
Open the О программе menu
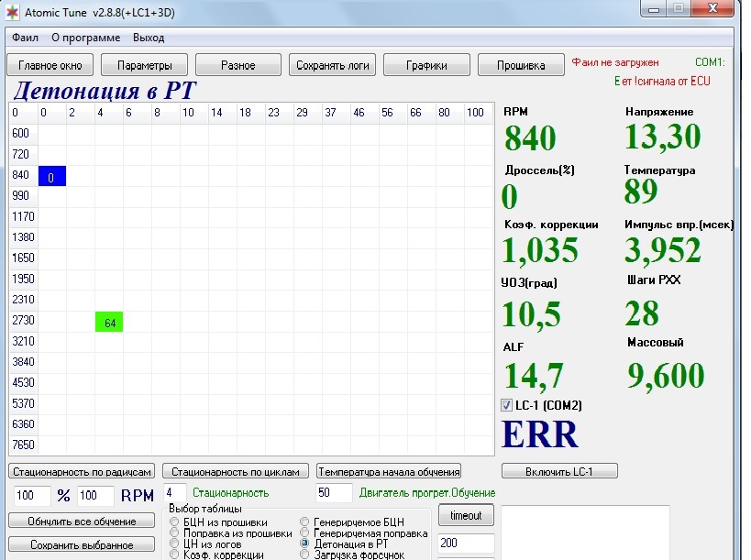click(x=85, y=38)
